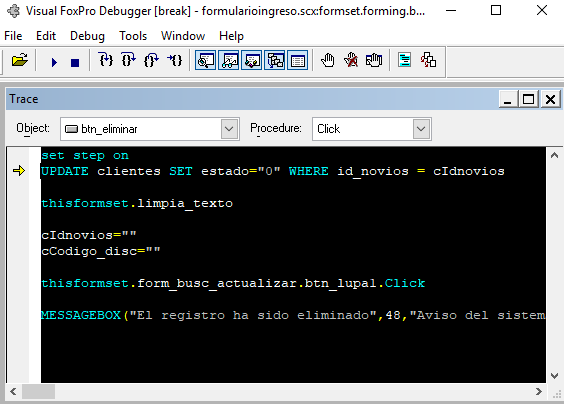Resume execution with the blue play icon

click(54, 62)
